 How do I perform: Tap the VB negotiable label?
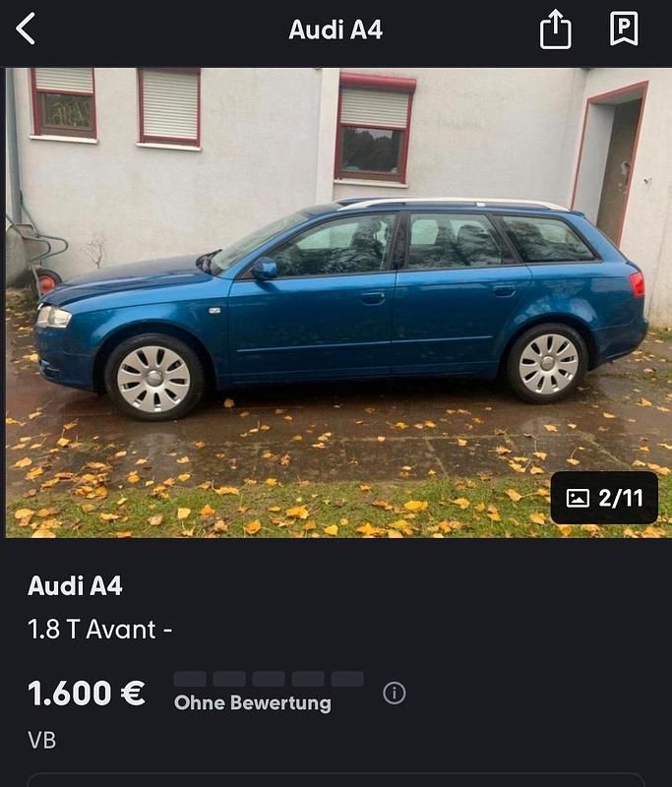point(41,741)
